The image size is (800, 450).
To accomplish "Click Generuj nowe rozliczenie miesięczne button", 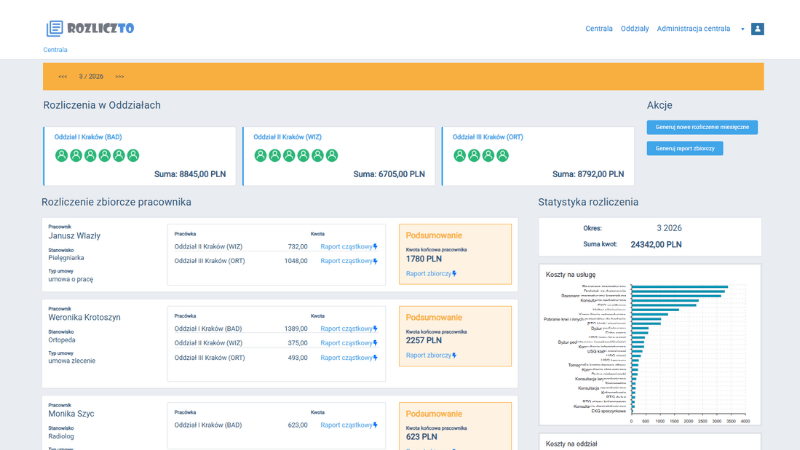I will tap(702, 127).
